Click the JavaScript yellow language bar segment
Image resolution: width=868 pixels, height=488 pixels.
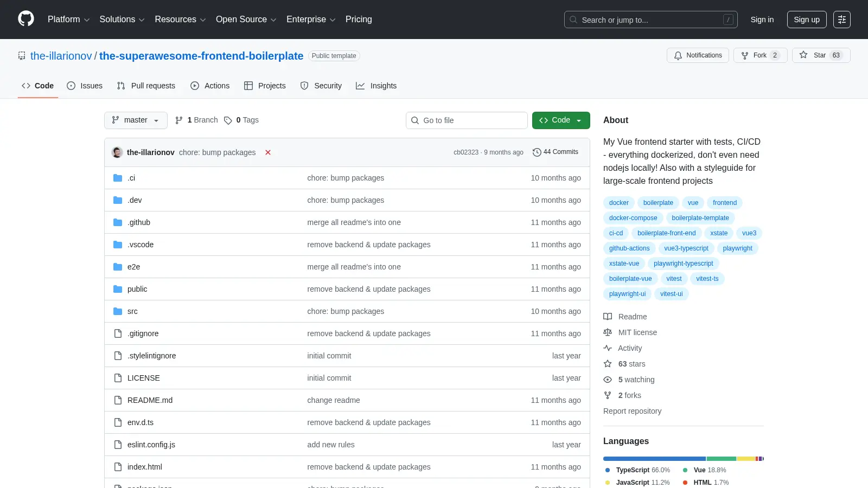[x=746, y=459]
